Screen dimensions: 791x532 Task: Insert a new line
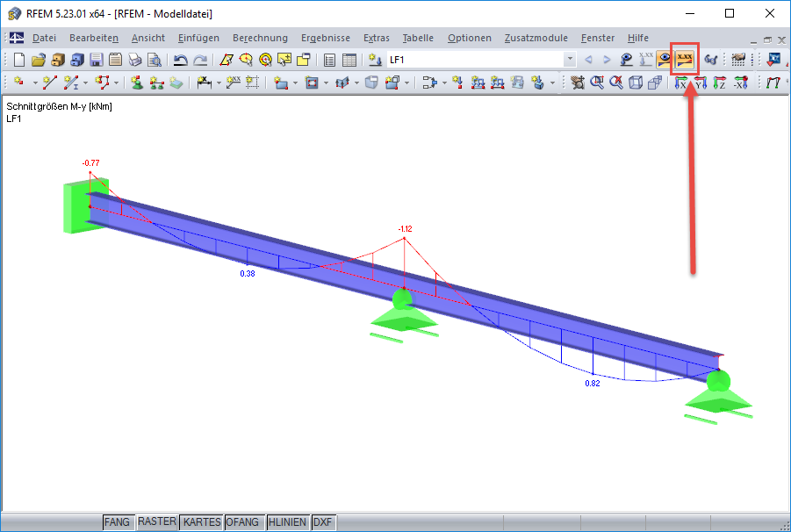[x=49, y=83]
